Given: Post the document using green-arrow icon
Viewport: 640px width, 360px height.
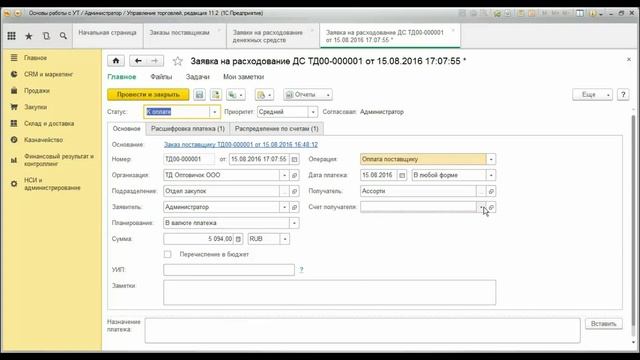Looking at the screenshot, I should point(216,95).
